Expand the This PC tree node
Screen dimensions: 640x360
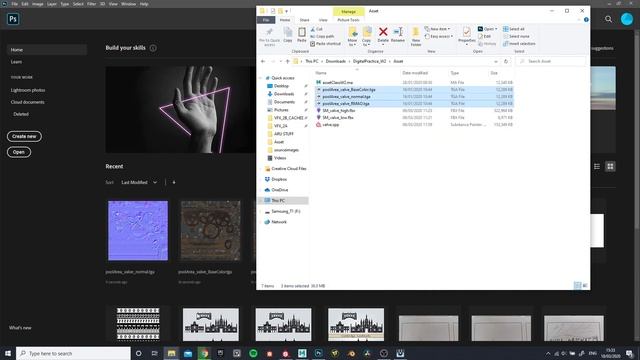(x=260, y=200)
